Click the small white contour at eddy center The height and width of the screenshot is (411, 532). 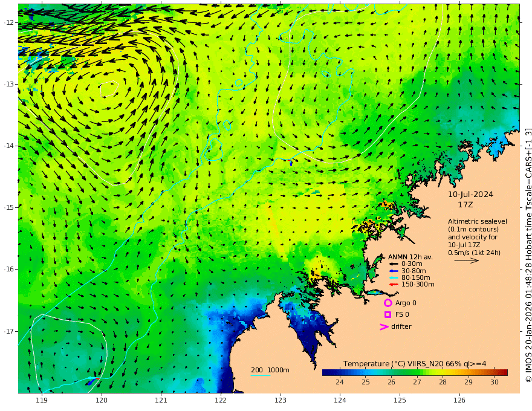(x=109, y=89)
